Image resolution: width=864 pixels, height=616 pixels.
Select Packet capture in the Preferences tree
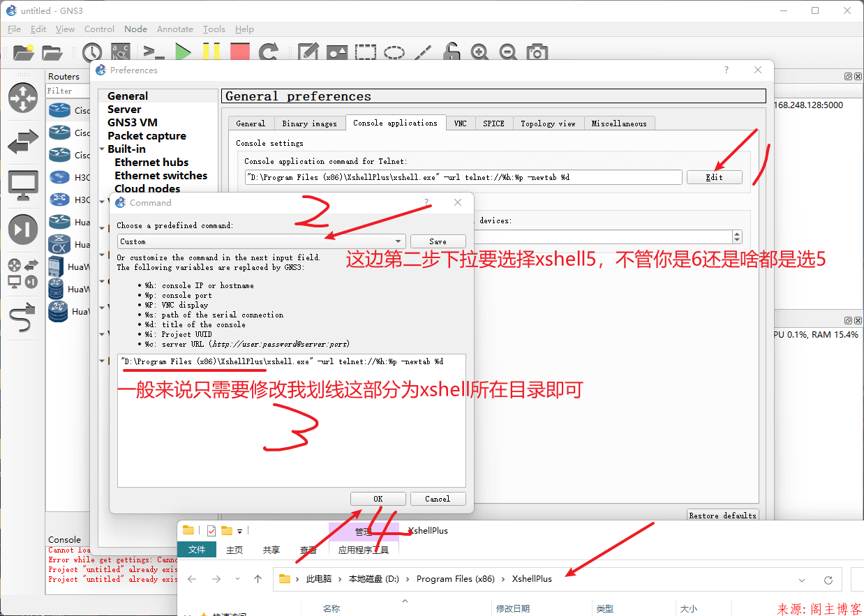147,136
